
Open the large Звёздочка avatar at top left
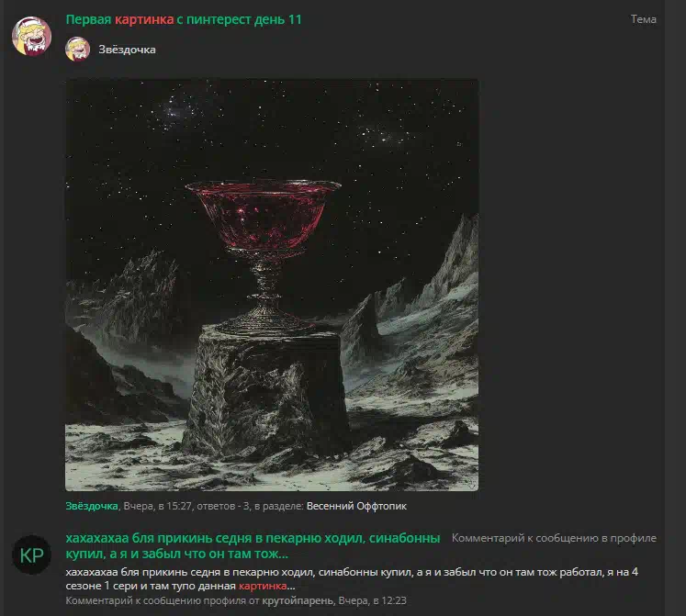pyautogui.click(x=31, y=36)
